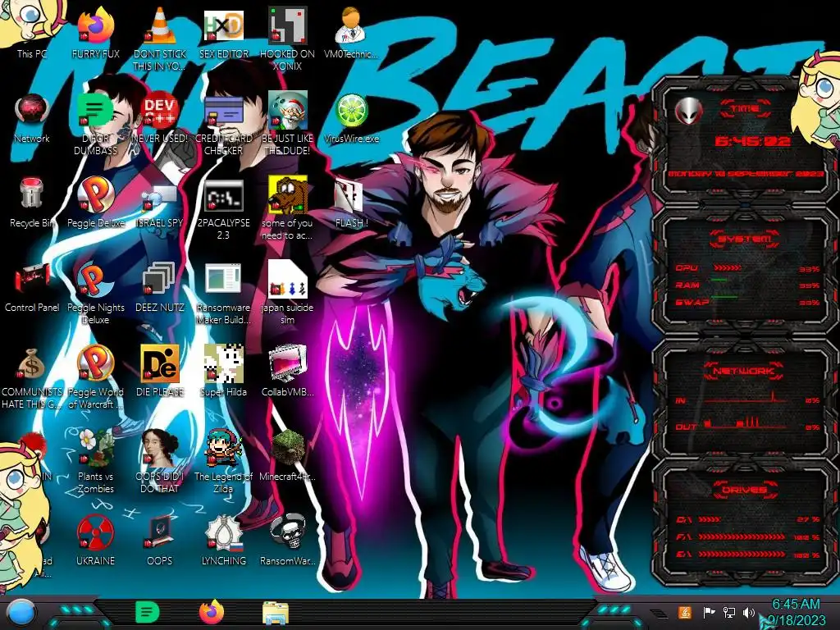Viewport: 840px width, 630px height.
Task: Select the NETWORK widget header
Action: coord(745,371)
